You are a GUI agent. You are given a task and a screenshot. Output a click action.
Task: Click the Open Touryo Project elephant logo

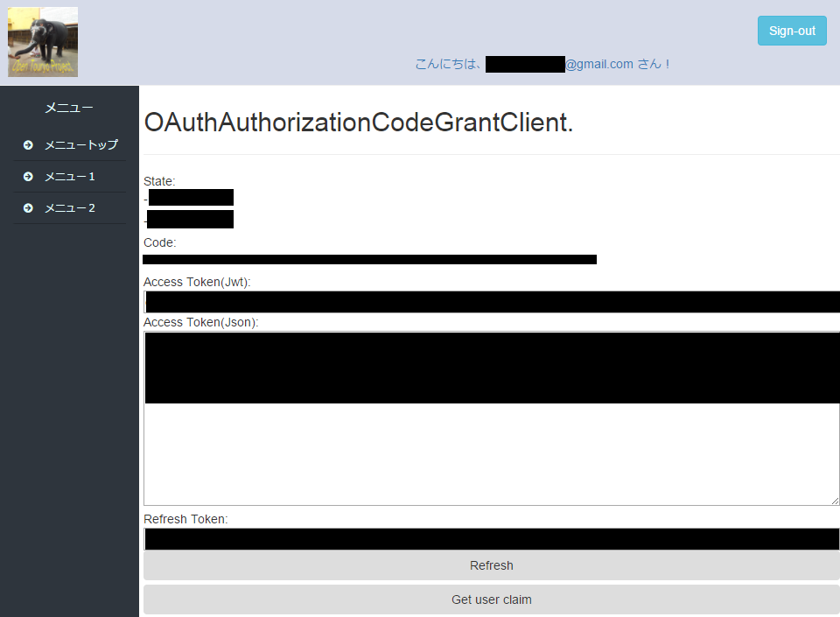coord(42,41)
